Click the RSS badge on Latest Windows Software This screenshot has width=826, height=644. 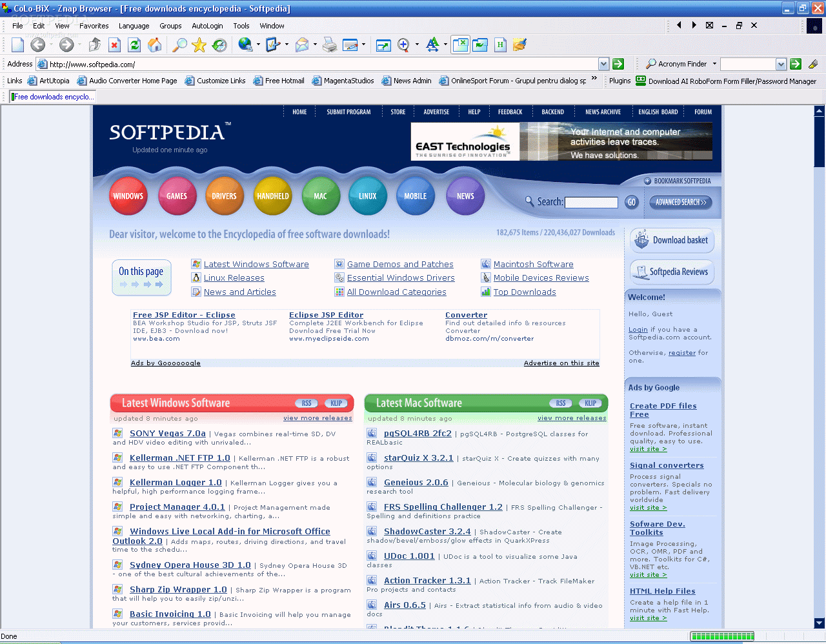click(x=307, y=403)
